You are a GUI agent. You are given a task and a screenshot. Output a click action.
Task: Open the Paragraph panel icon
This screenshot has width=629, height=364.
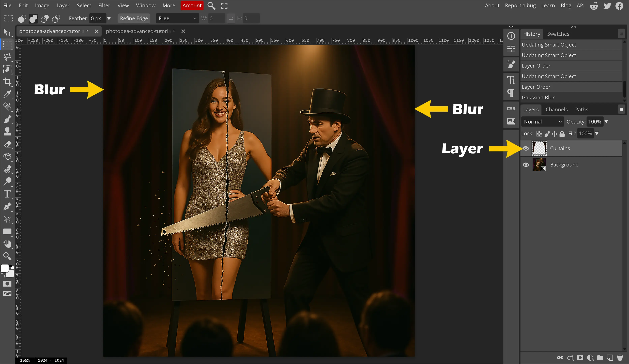coord(511,93)
